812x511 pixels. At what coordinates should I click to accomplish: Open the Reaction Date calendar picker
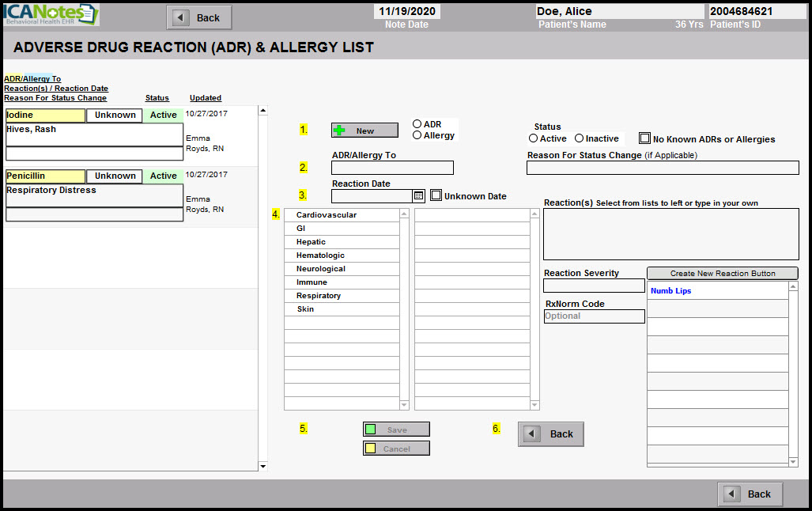[419, 196]
